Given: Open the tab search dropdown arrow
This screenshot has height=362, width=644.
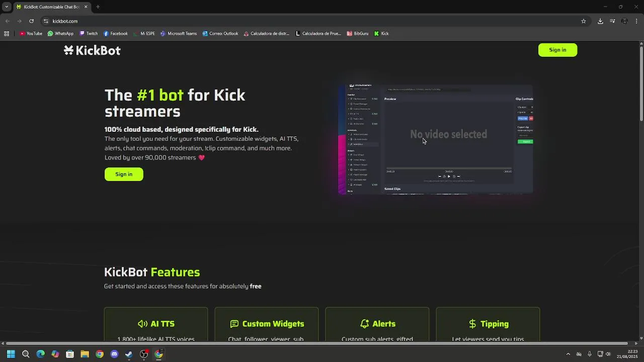Looking at the screenshot, I should (7, 7).
